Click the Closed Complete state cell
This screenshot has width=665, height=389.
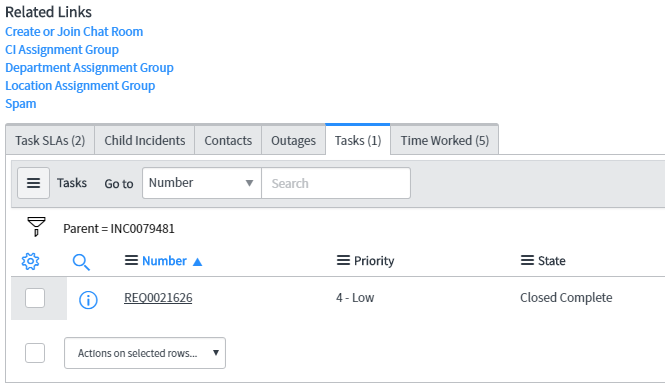566,298
